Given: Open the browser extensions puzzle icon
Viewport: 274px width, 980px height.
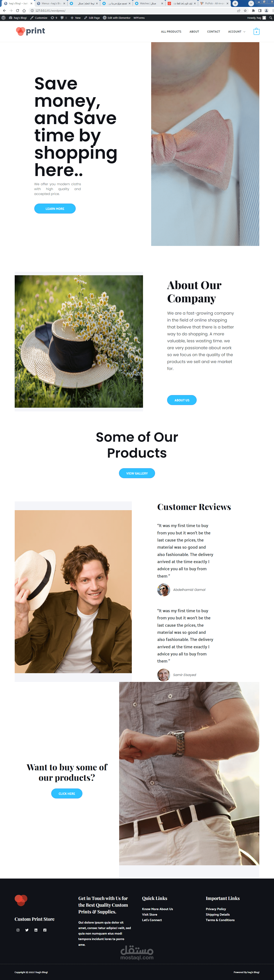Looking at the screenshot, I should (253, 11).
